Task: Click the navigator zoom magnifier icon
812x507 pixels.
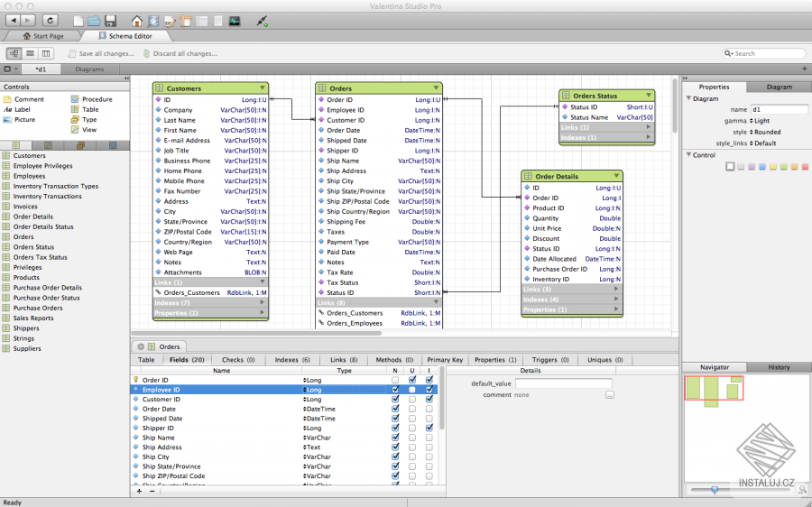Action: click(802, 489)
